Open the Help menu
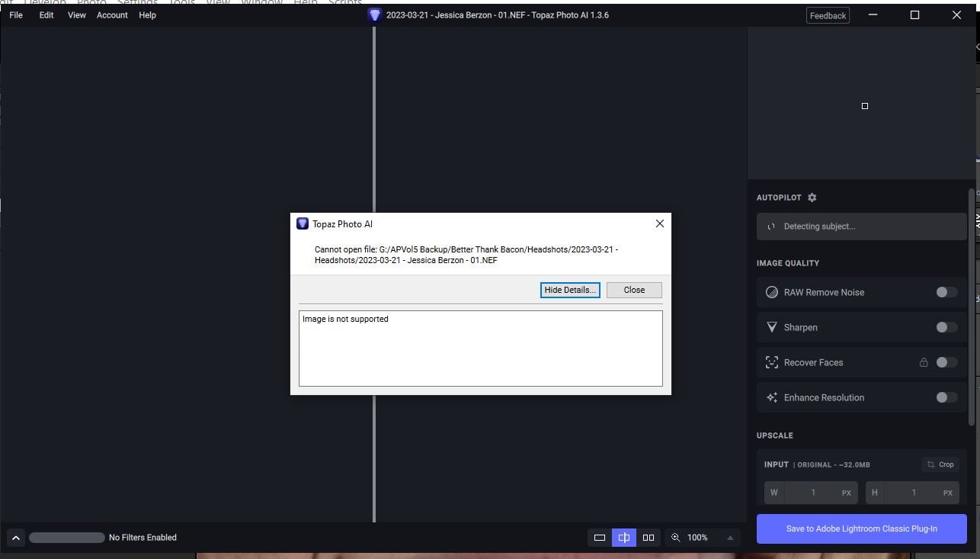 click(147, 14)
